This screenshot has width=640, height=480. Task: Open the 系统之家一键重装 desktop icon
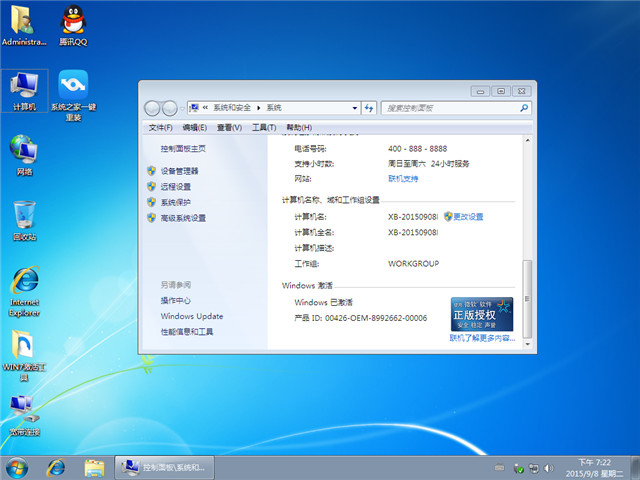coord(73,96)
